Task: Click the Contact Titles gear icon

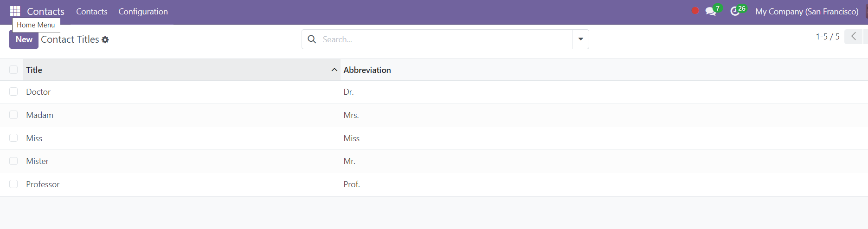Action: coord(105,40)
